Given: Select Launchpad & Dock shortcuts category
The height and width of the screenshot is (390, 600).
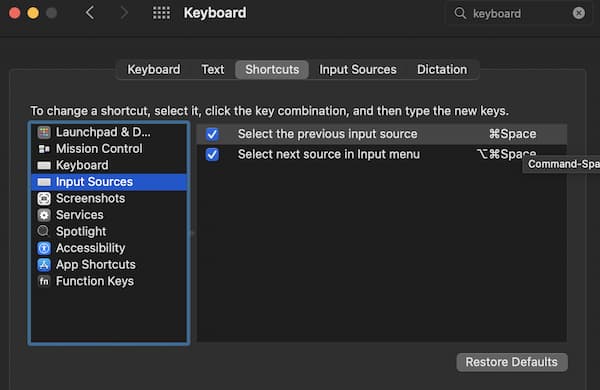Looking at the screenshot, I should tap(109, 132).
